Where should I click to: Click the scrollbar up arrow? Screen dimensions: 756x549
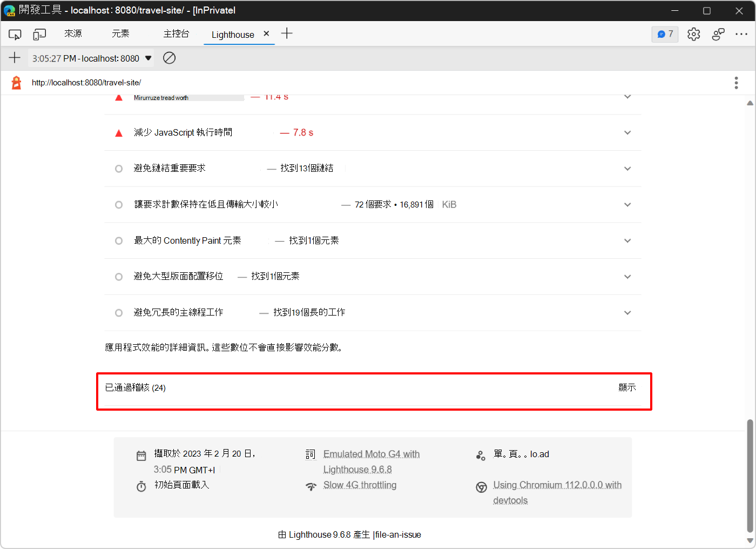pos(750,103)
